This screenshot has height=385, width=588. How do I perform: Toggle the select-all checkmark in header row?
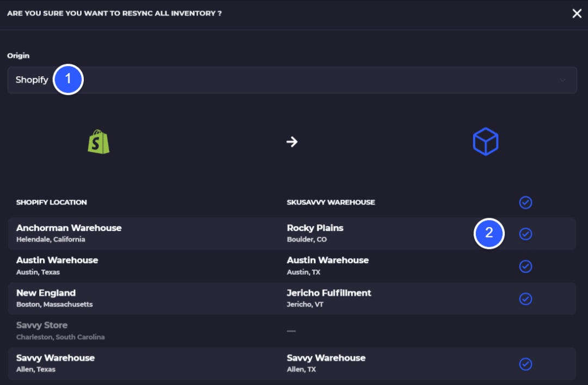pos(525,202)
